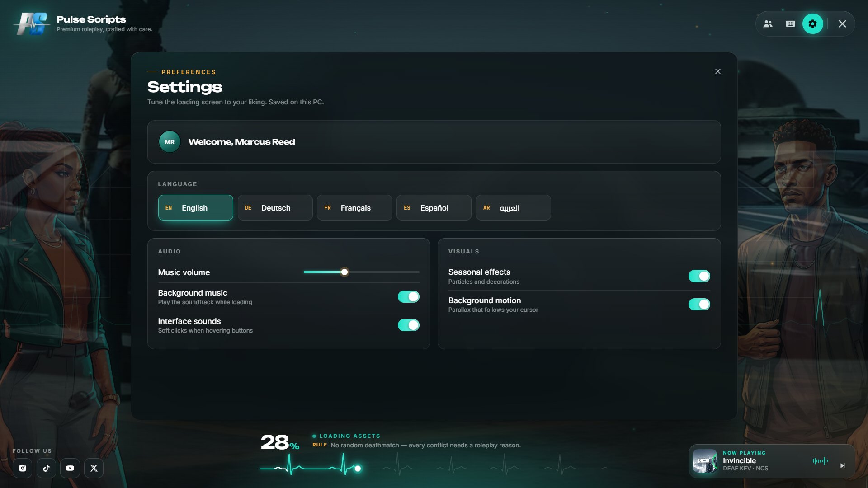Viewport: 868px width, 488px height.
Task: Skip to the next track
Action: pyautogui.click(x=843, y=465)
